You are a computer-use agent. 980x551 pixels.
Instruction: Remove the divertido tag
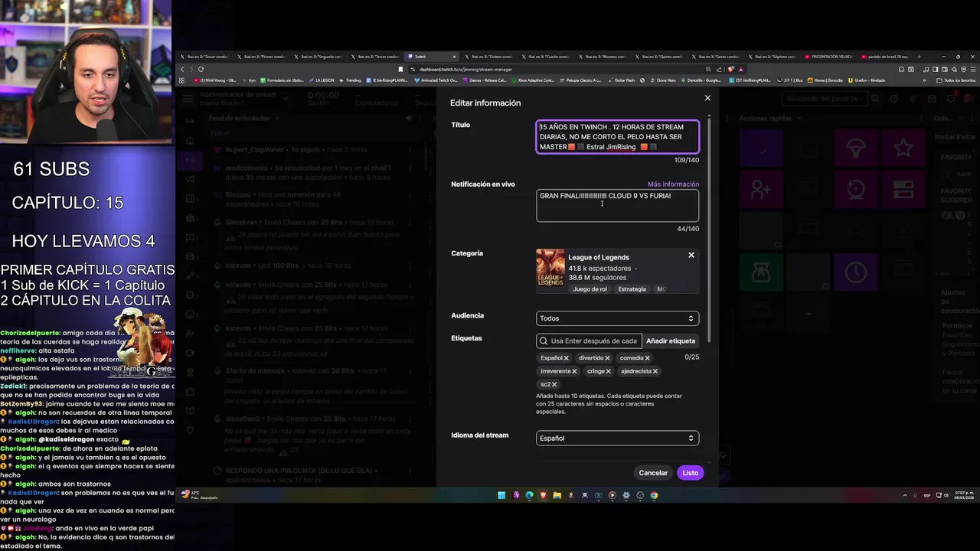coord(607,358)
